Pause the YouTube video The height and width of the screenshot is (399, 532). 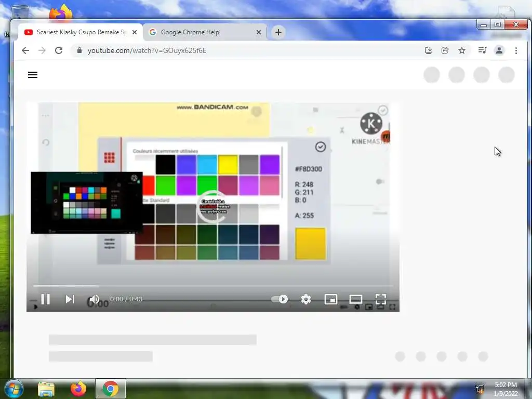46,299
